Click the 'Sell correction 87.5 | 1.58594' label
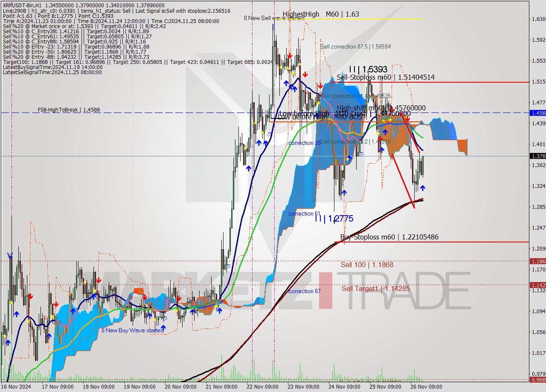This screenshot has height=392, width=546. (x=355, y=46)
